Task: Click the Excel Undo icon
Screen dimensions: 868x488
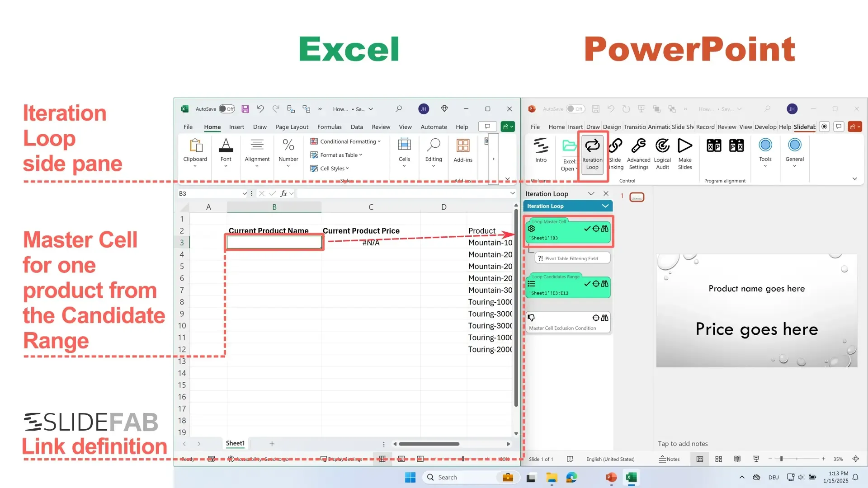Action: tap(260, 109)
